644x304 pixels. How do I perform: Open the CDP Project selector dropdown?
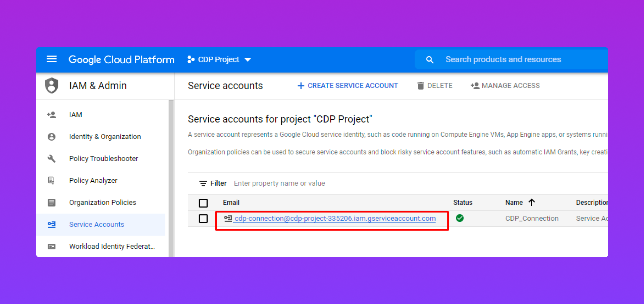pyautogui.click(x=219, y=60)
